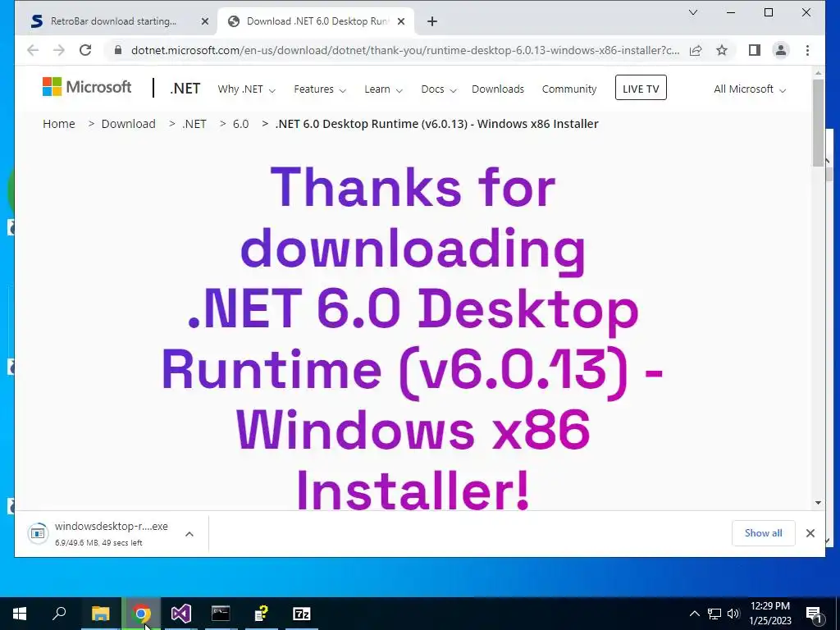The width and height of the screenshot is (840, 630).
Task: Open a new tab with plus button
Action: click(432, 21)
